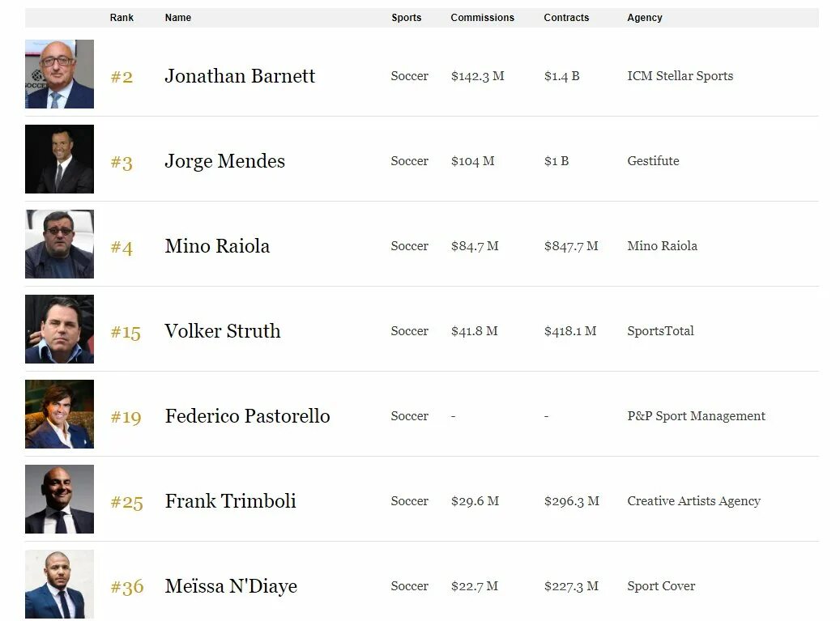Image resolution: width=840 pixels, height=621 pixels.
Task: Open Meïssa N'Diaye's headshot thumbnail
Action: [59, 584]
